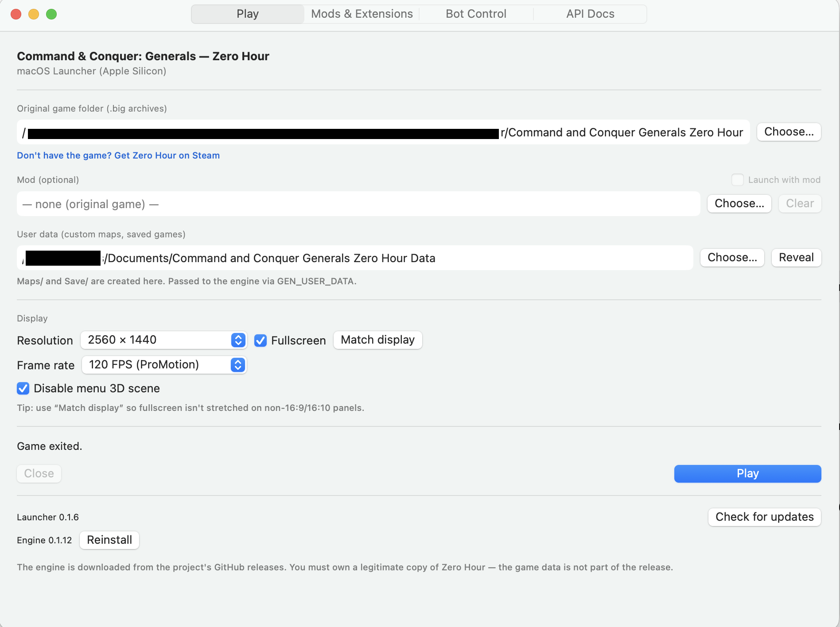Click the Match display button

coord(377,340)
